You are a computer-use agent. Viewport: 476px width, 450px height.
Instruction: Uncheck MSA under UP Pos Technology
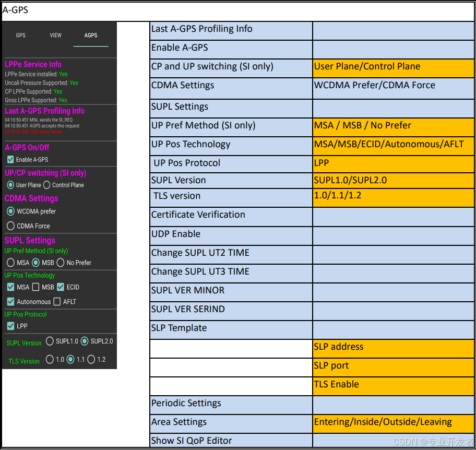10,287
